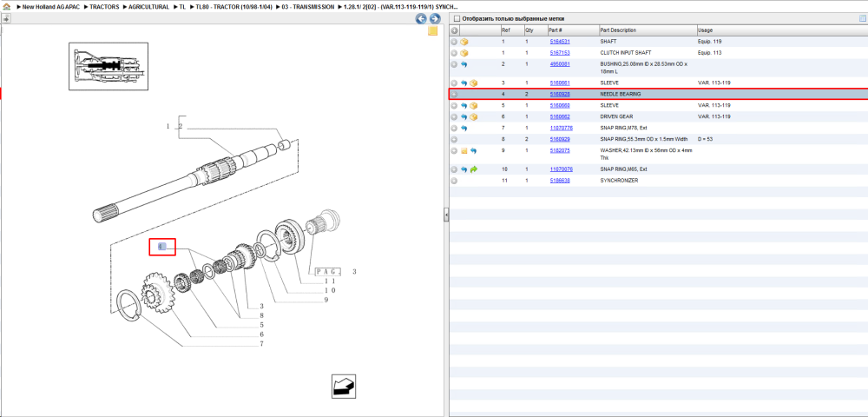
Task: Open '03 - TRANSMISSION' breadcrumb
Action: 308,7
